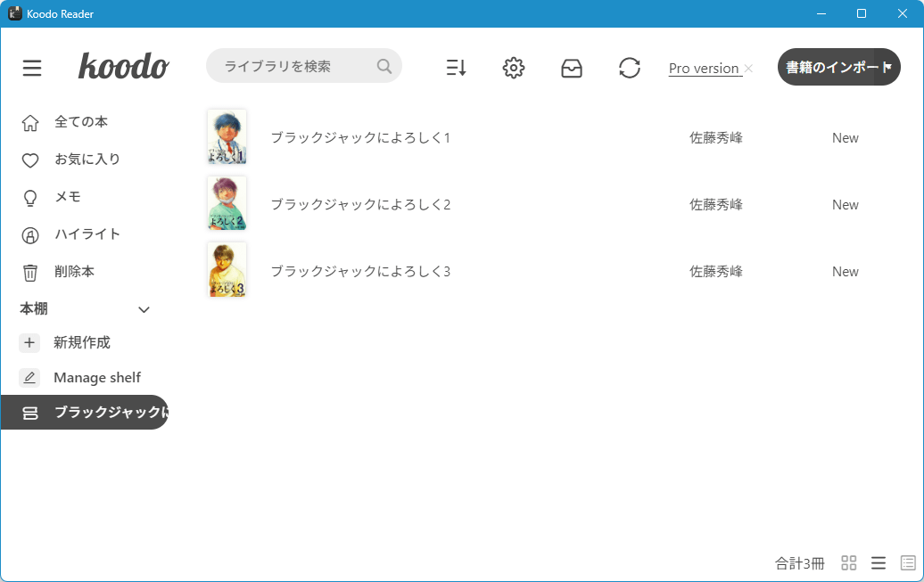Open cover thumbnail of ブラックジャックによろしく1
This screenshot has height=582, width=924.
[x=227, y=136]
